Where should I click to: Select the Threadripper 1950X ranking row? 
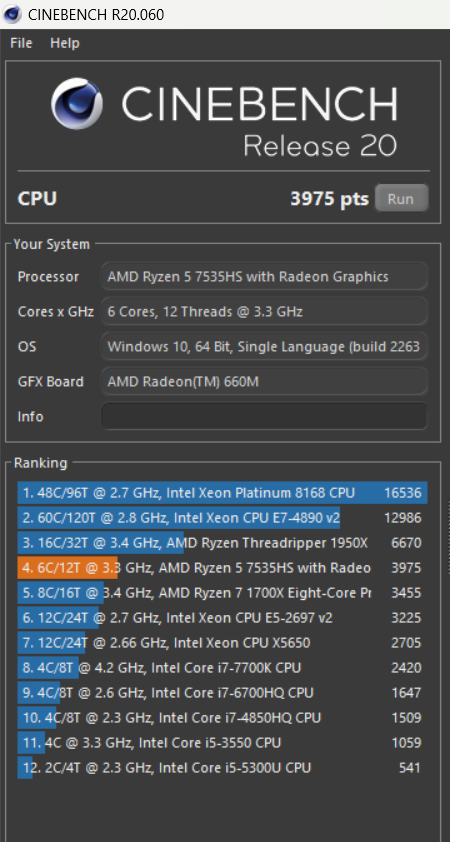coord(222,543)
